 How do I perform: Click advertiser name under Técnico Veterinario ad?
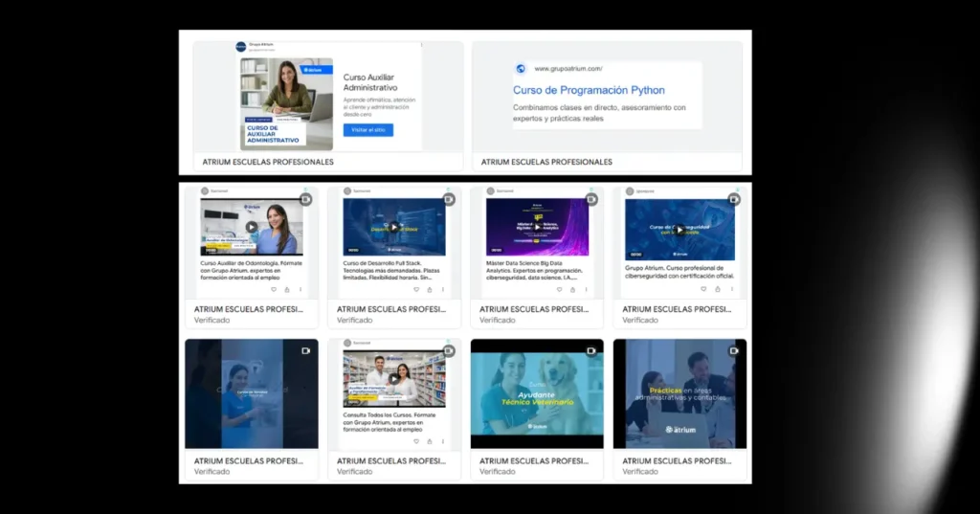pyautogui.click(x=534, y=460)
